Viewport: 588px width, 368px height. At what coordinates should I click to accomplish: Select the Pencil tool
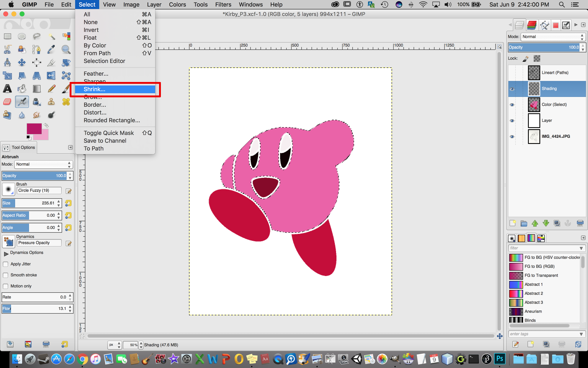(x=51, y=89)
